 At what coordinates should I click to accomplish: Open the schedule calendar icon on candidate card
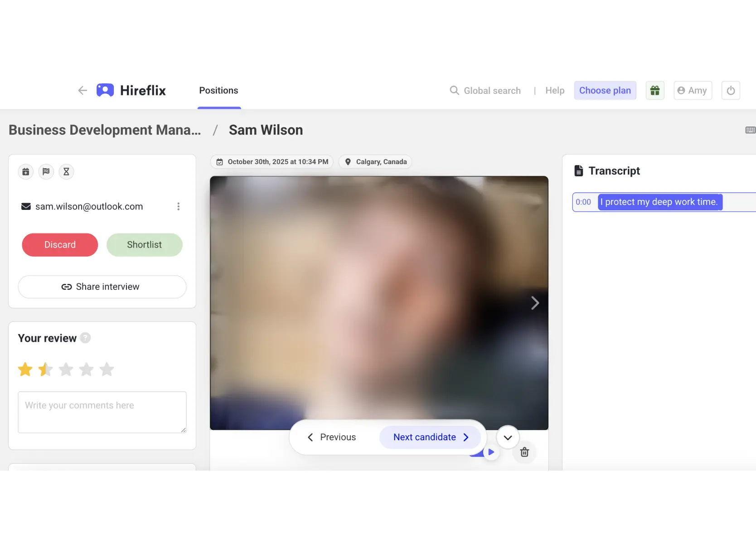25,171
